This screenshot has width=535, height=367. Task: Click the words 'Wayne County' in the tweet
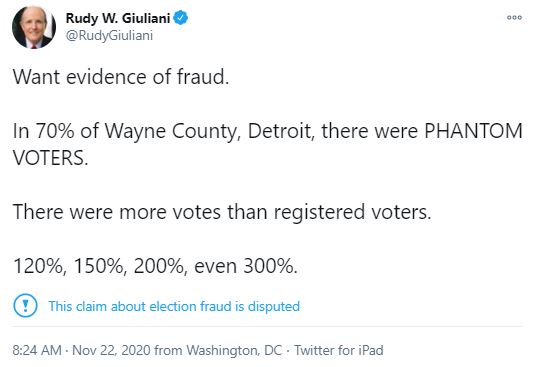tap(170, 132)
